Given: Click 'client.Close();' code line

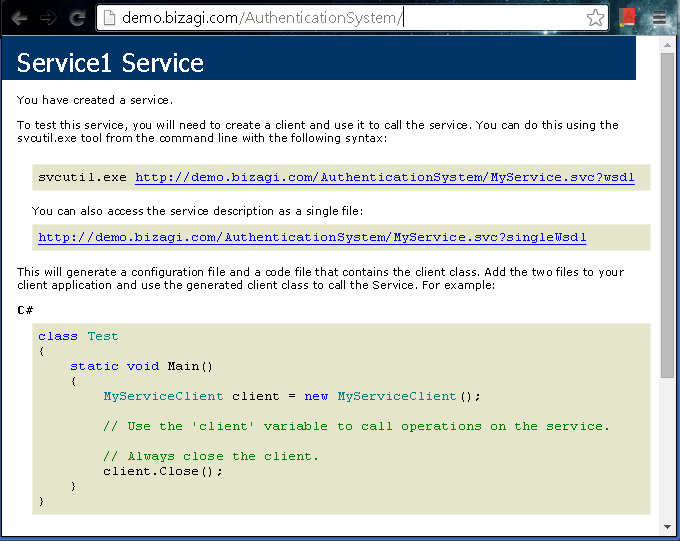Looking at the screenshot, I should [163, 471].
